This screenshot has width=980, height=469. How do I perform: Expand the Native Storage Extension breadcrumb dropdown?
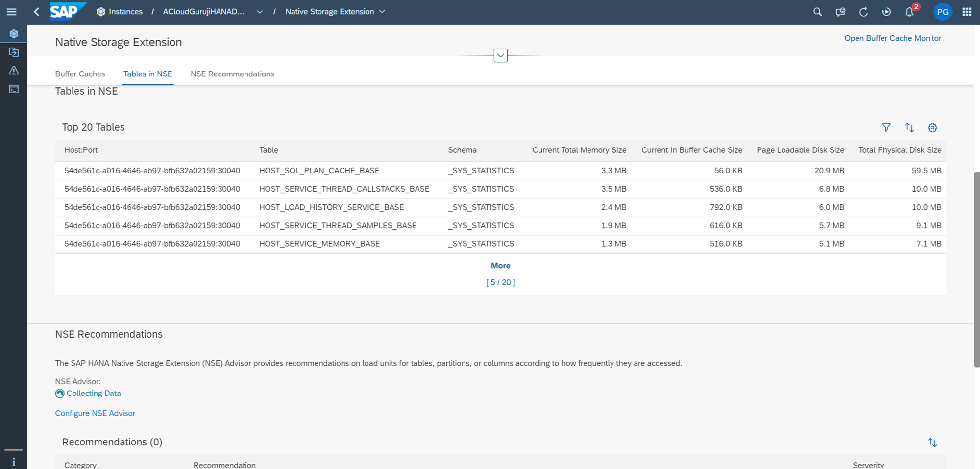(382, 12)
